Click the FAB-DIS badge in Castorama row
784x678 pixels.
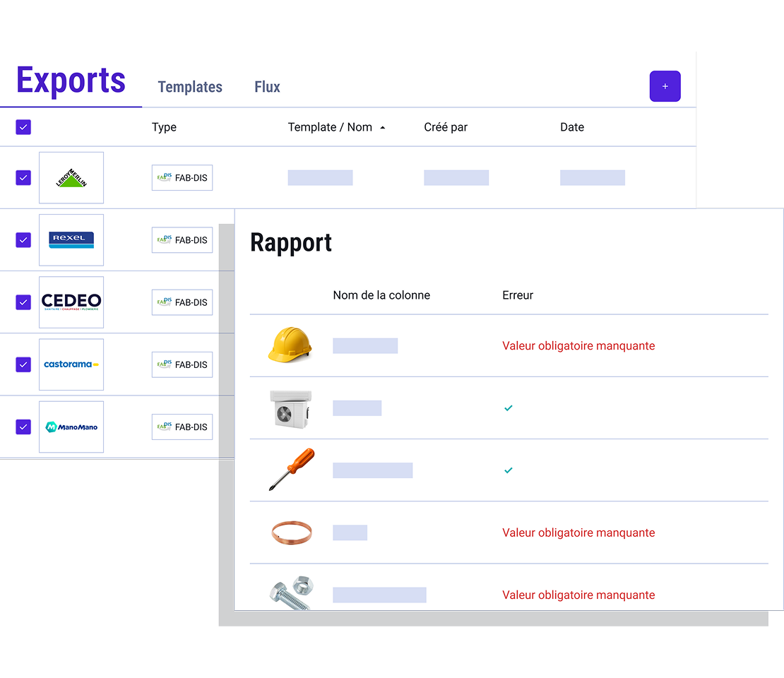pyautogui.click(x=182, y=364)
